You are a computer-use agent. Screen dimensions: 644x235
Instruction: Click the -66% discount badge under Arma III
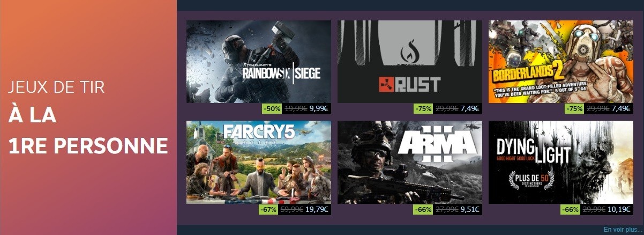click(x=424, y=209)
